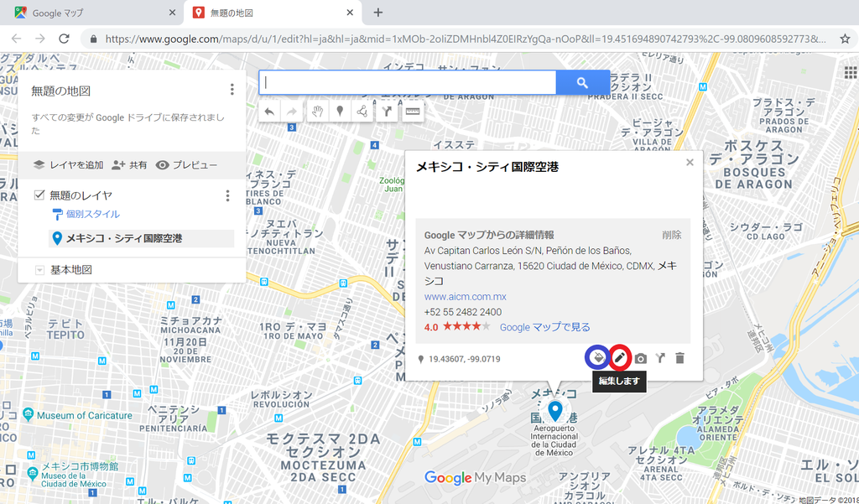This screenshot has width=859, height=504.
Task: Click directions-to-here icon in popup
Action: 661,358
